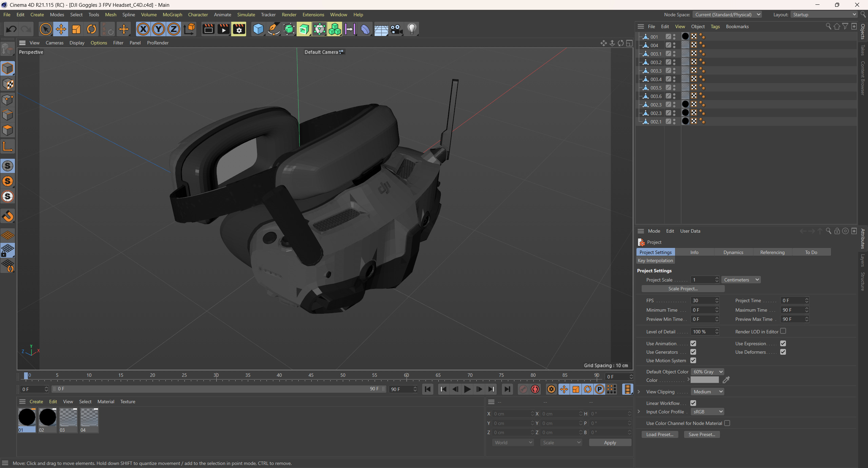Enable Axis mode L icon

coord(8,146)
